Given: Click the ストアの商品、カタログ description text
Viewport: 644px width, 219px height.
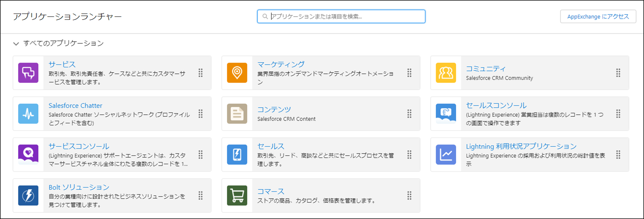Looking at the screenshot, I should point(316,201).
